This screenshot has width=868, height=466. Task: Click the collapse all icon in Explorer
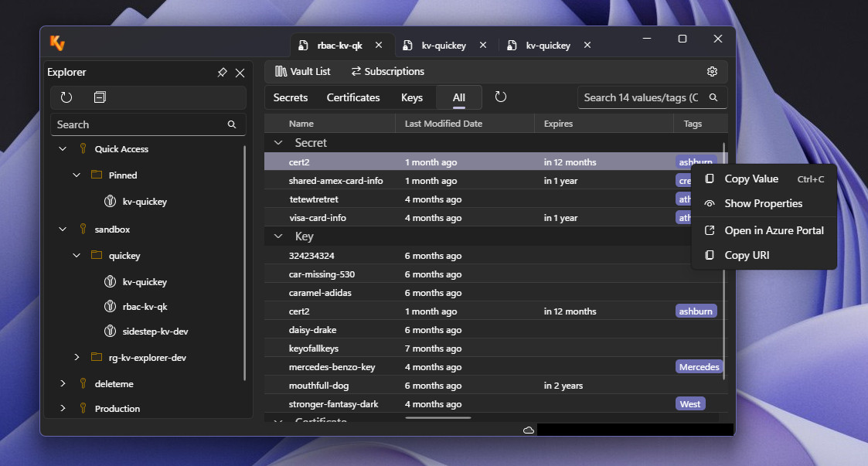pyautogui.click(x=100, y=97)
